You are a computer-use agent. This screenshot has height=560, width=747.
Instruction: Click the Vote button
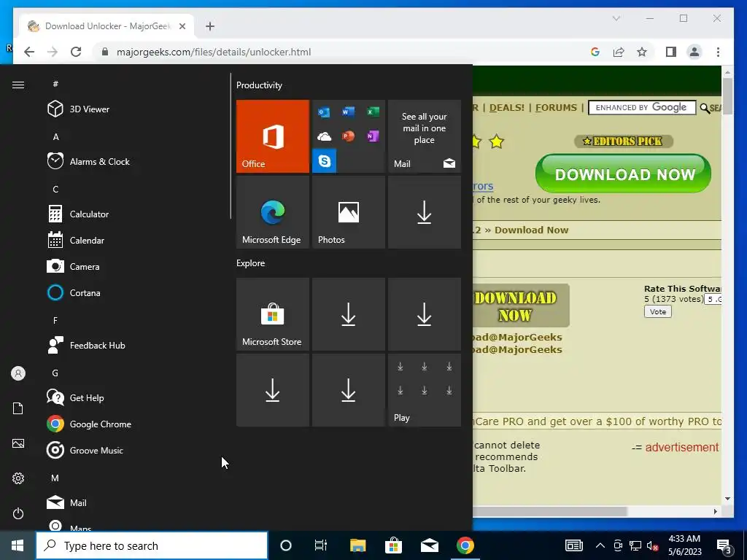[x=658, y=311]
